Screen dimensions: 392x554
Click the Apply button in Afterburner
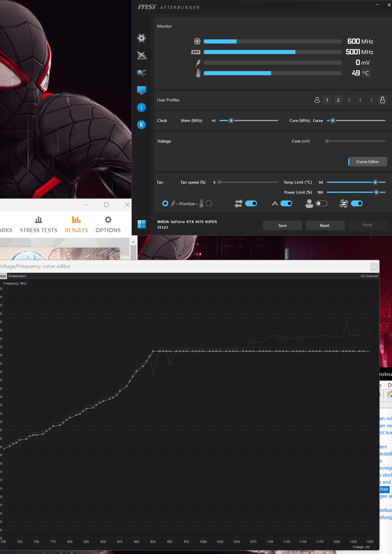tap(367, 225)
